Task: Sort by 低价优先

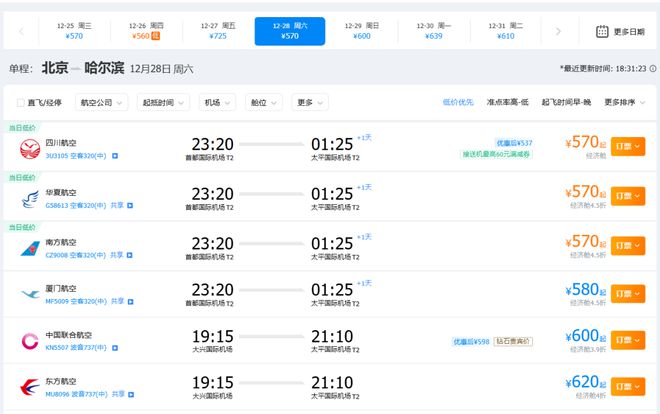Action: pos(458,102)
